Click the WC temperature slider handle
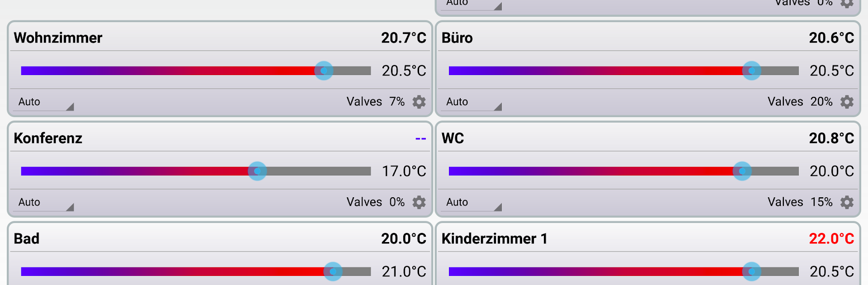The image size is (868, 285). [x=742, y=171]
